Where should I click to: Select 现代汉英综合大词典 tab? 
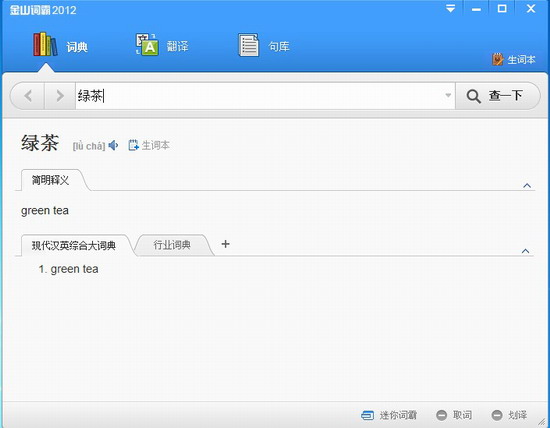(x=74, y=245)
